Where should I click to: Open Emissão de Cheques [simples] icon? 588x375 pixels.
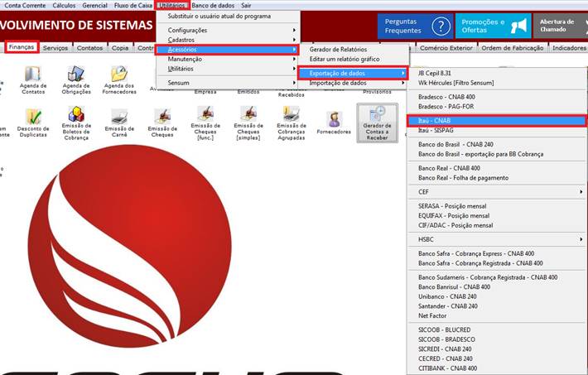tap(248, 123)
